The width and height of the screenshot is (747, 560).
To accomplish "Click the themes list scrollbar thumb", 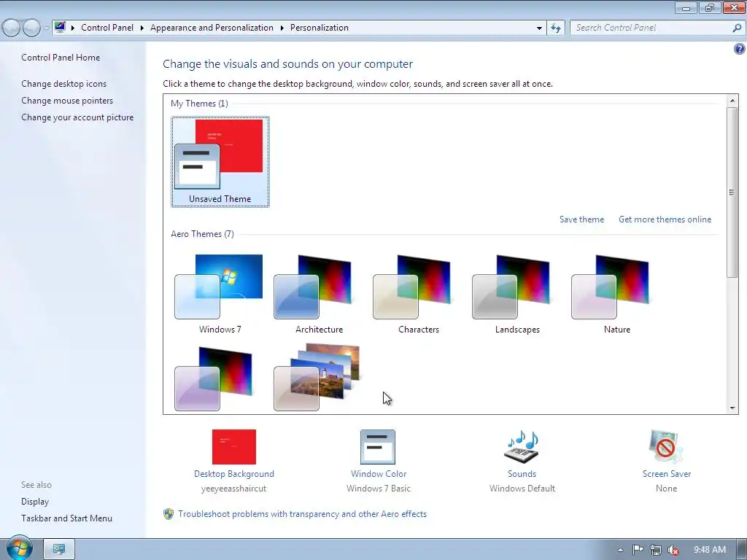I will pyautogui.click(x=732, y=192).
